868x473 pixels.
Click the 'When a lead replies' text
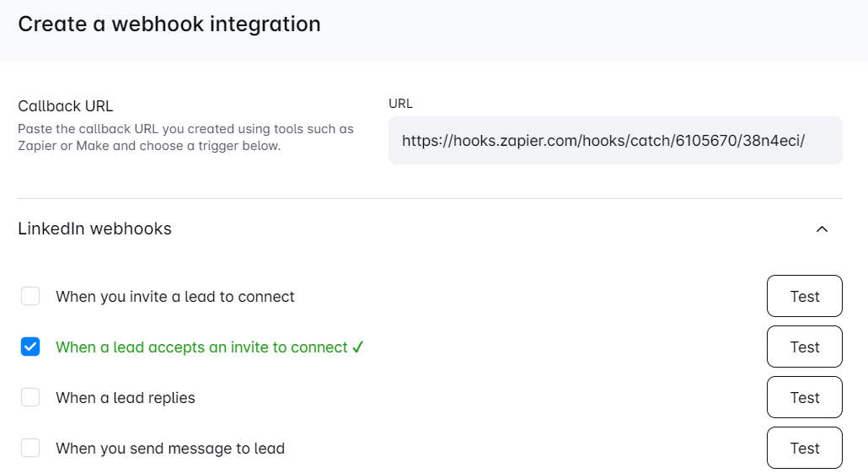[126, 398]
